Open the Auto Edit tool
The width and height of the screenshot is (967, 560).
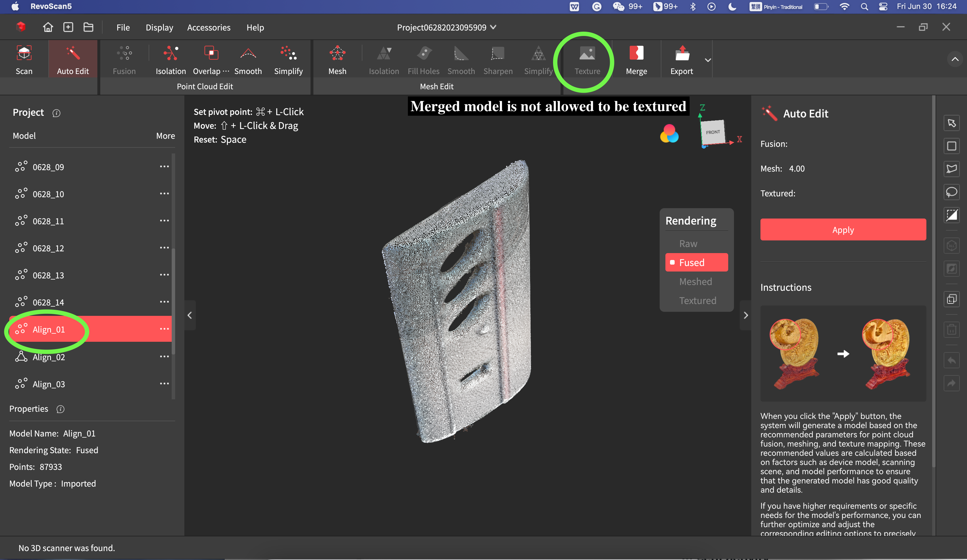(73, 59)
